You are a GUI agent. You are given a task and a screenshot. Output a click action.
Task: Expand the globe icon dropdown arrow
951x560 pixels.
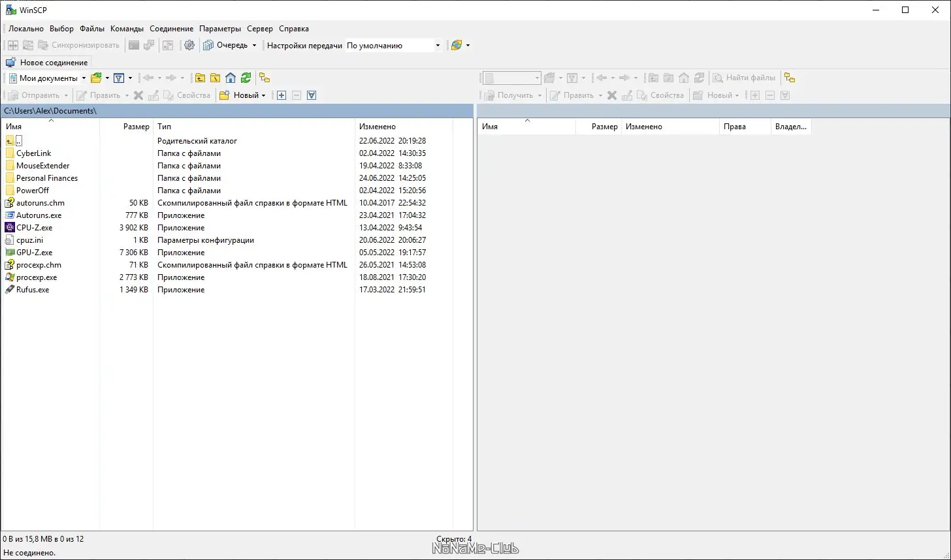(468, 46)
